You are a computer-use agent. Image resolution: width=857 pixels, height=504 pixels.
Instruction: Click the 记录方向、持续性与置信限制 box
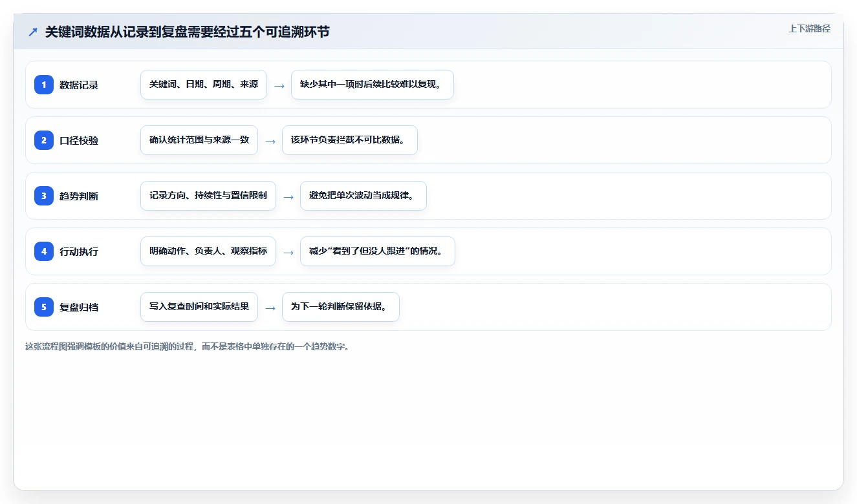208,196
